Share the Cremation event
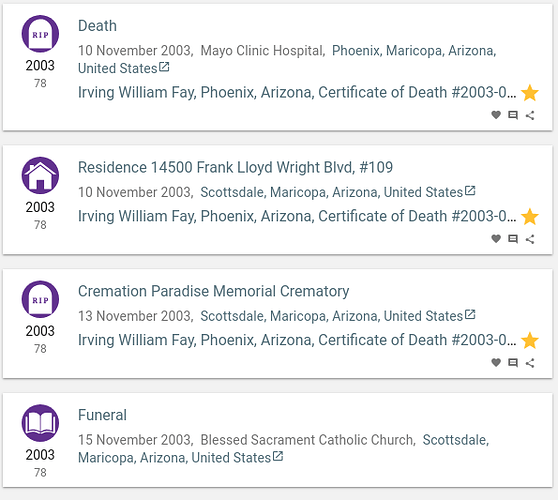Viewport: 558px width, 500px height. (530, 363)
